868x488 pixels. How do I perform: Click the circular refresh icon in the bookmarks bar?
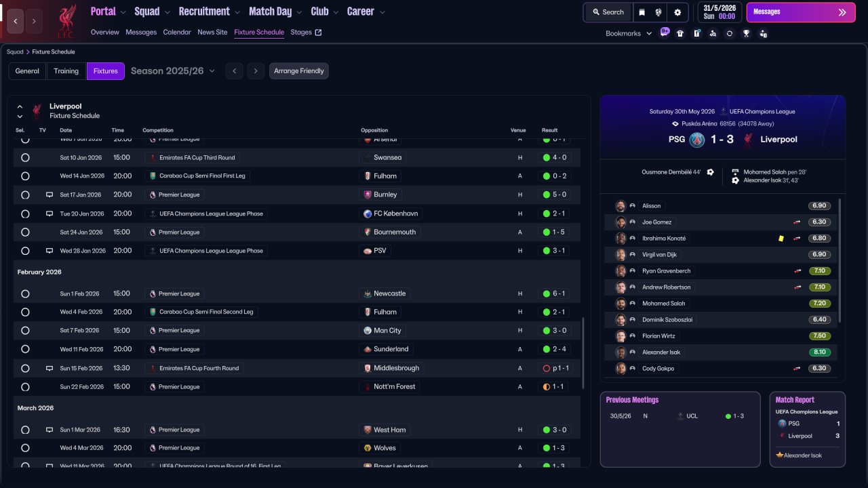(x=730, y=33)
